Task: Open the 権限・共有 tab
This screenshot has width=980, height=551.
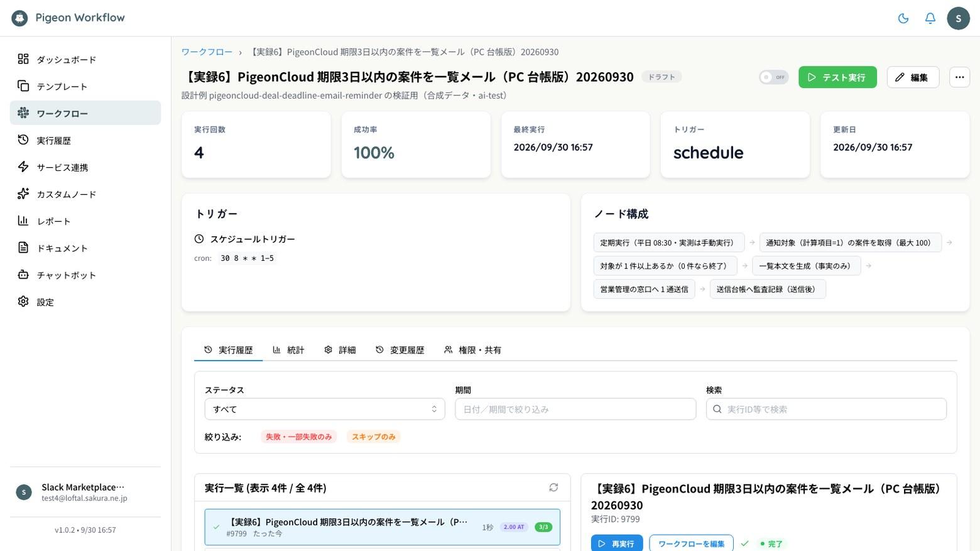Action: tap(472, 350)
